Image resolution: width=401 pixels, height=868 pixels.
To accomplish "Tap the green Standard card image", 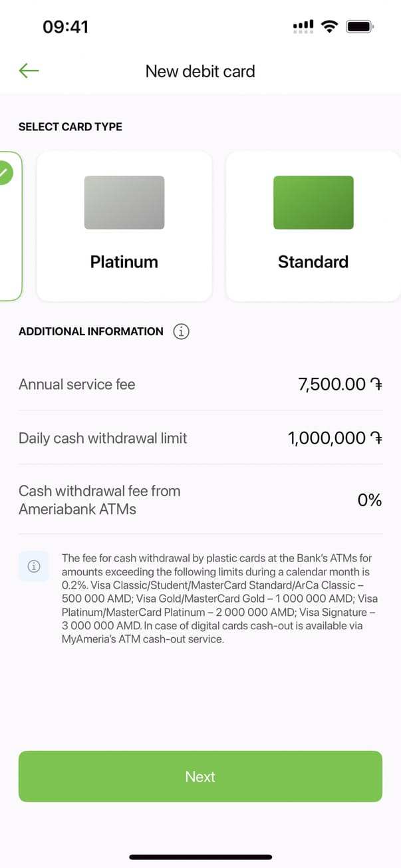I will 313,202.
